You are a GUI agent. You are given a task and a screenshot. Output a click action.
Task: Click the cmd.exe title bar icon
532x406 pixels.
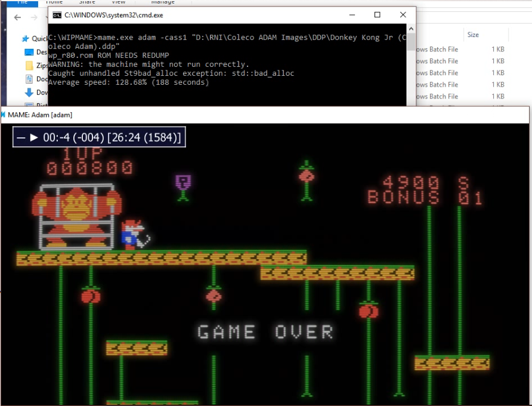[x=57, y=15]
